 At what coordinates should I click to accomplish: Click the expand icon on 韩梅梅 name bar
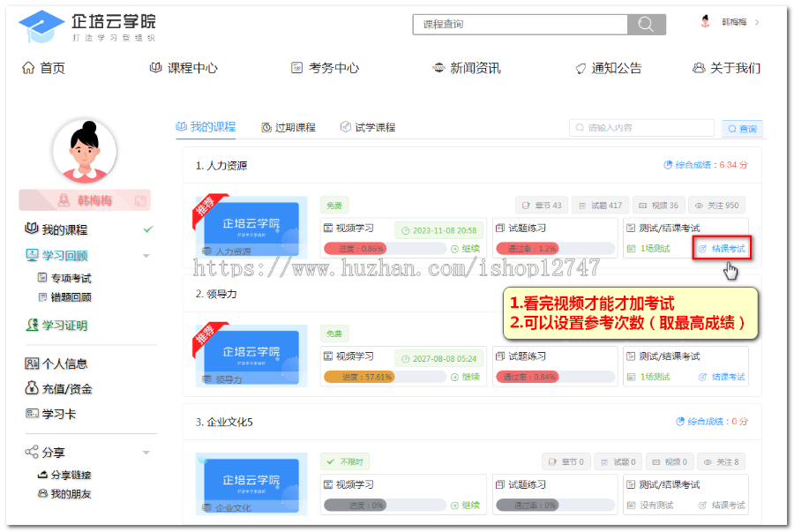(x=140, y=201)
